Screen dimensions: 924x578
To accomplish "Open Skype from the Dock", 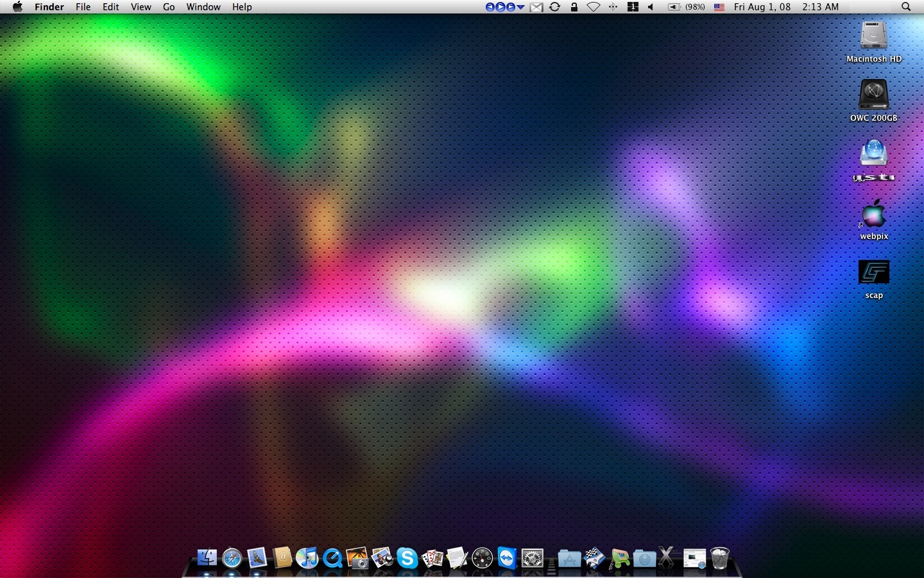I will 407,558.
